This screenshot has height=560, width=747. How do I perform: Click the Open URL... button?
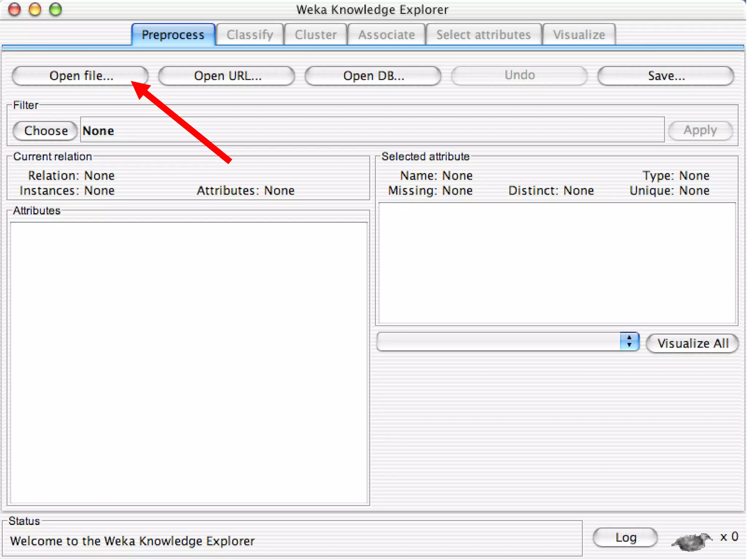point(227,76)
